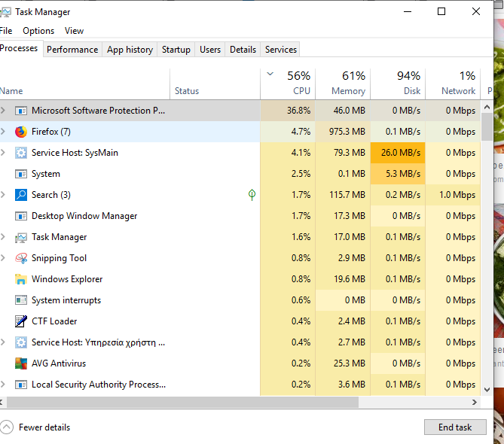The width and height of the screenshot is (504, 444).
Task: Click the Task Manager title bar icon
Action: tap(5, 12)
